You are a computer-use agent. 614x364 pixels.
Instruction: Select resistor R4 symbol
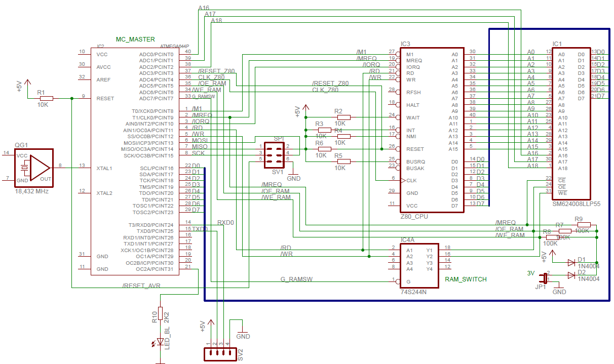pos(343,136)
